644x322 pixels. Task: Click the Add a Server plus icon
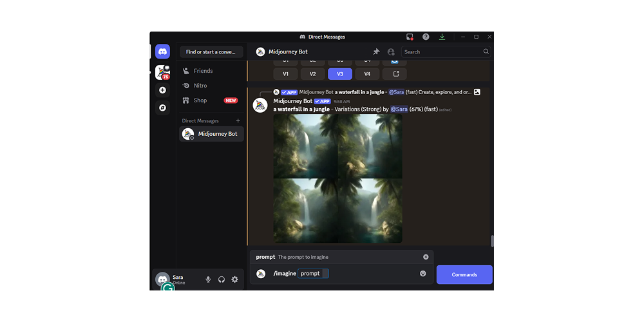[x=162, y=90]
